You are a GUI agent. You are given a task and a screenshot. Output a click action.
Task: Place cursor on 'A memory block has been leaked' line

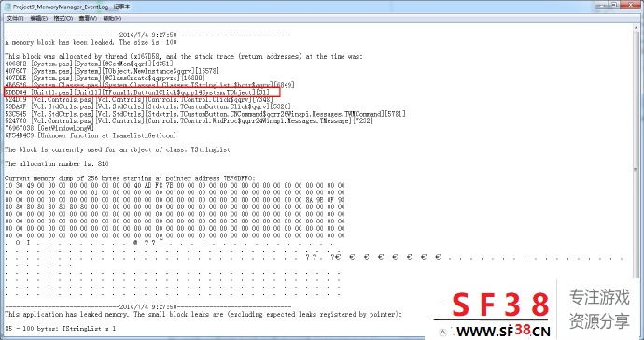tap(91, 42)
